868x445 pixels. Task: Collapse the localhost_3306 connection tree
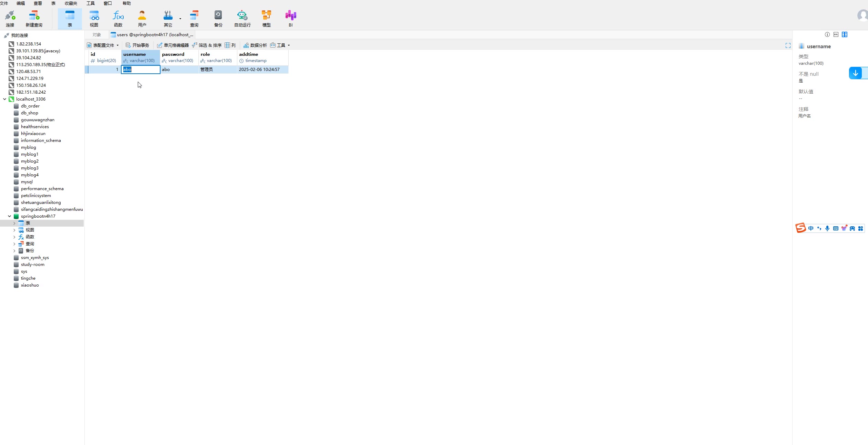coord(5,99)
